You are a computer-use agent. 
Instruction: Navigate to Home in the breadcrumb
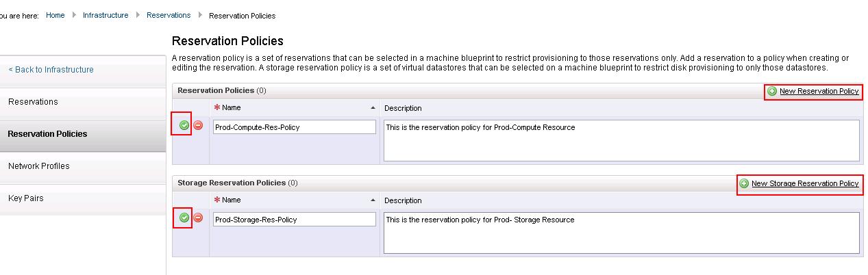(55, 15)
